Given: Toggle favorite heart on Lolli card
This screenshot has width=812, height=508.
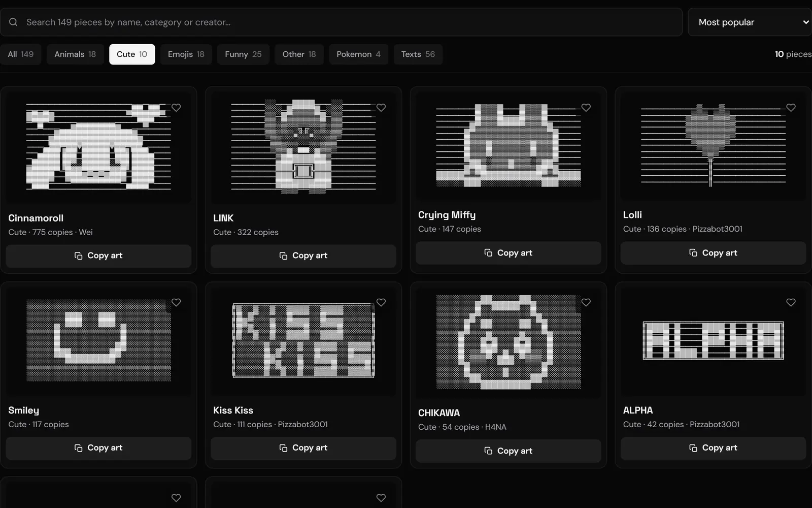Looking at the screenshot, I should [x=791, y=108].
